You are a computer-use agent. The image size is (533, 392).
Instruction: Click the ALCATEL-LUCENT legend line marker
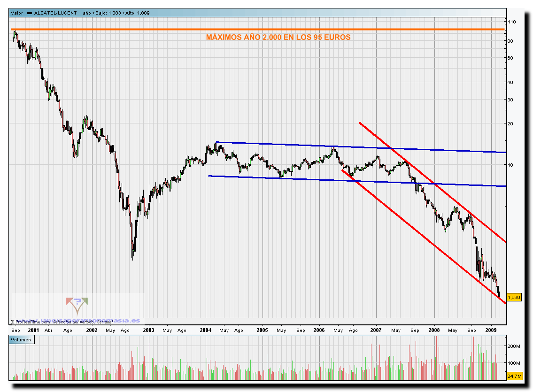pyautogui.click(x=30, y=13)
